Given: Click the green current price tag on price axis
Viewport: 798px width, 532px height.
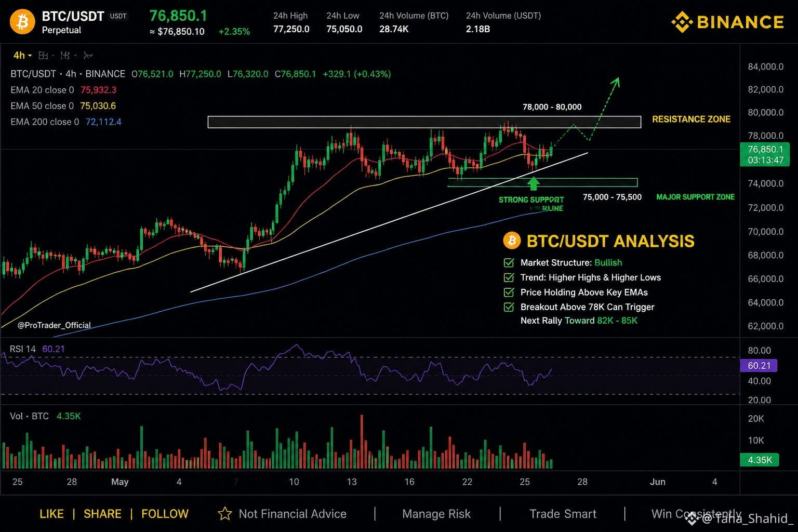Looking at the screenshot, I should pyautogui.click(x=765, y=154).
